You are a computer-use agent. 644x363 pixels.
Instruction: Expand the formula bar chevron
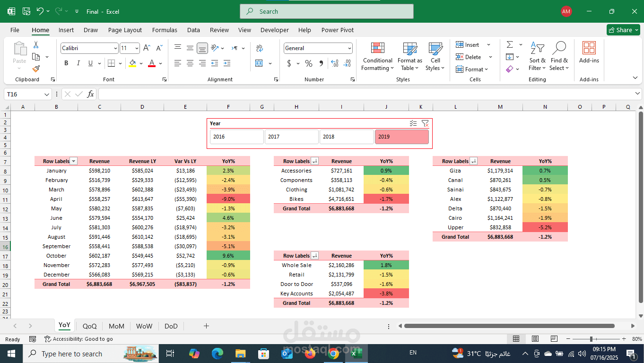(638, 94)
